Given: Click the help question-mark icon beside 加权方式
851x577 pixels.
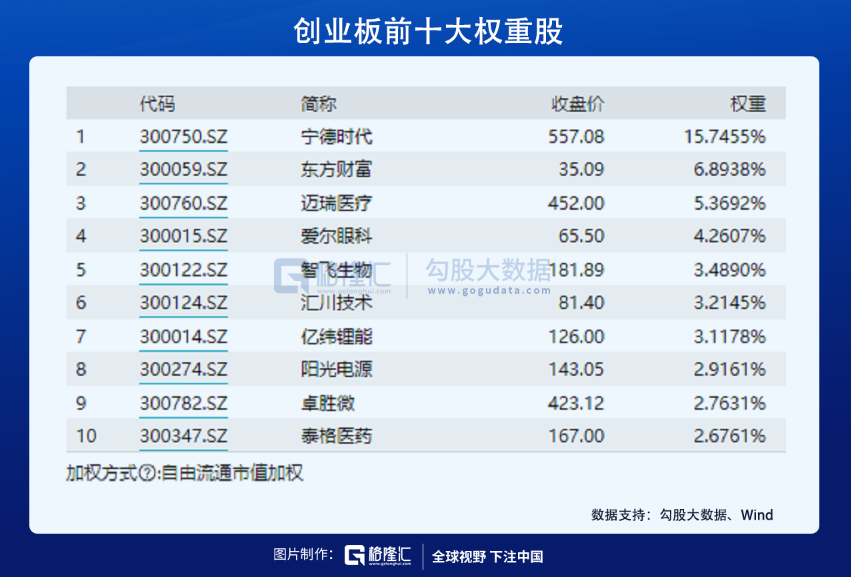Looking at the screenshot, I should (x=148, y=473).
